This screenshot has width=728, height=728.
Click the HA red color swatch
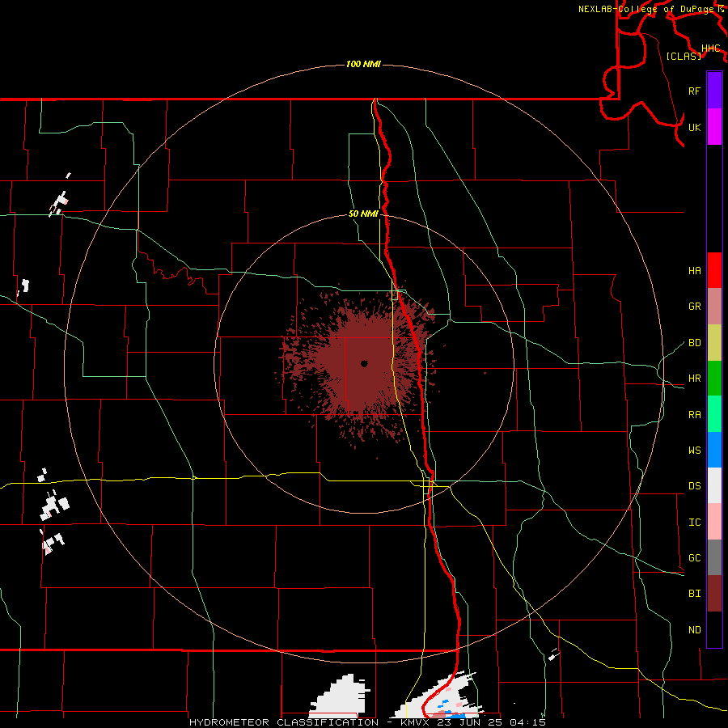click(714, 270)
